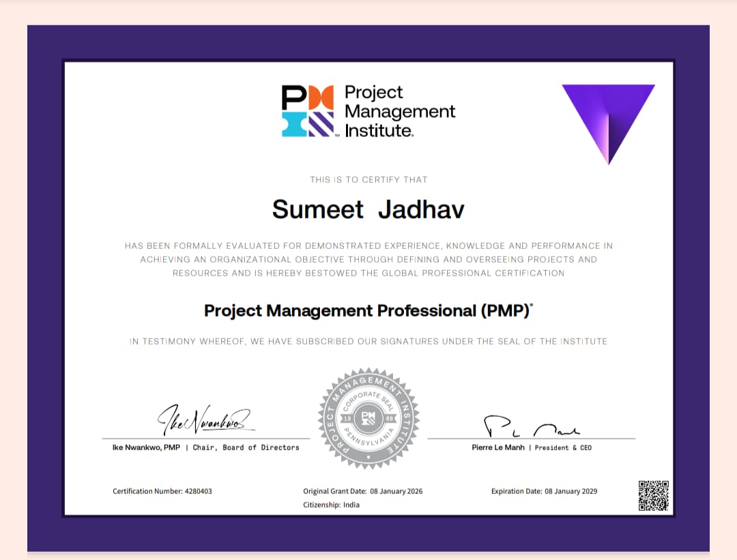Click the "Project Management Institute" logo text

click(400, 111)
